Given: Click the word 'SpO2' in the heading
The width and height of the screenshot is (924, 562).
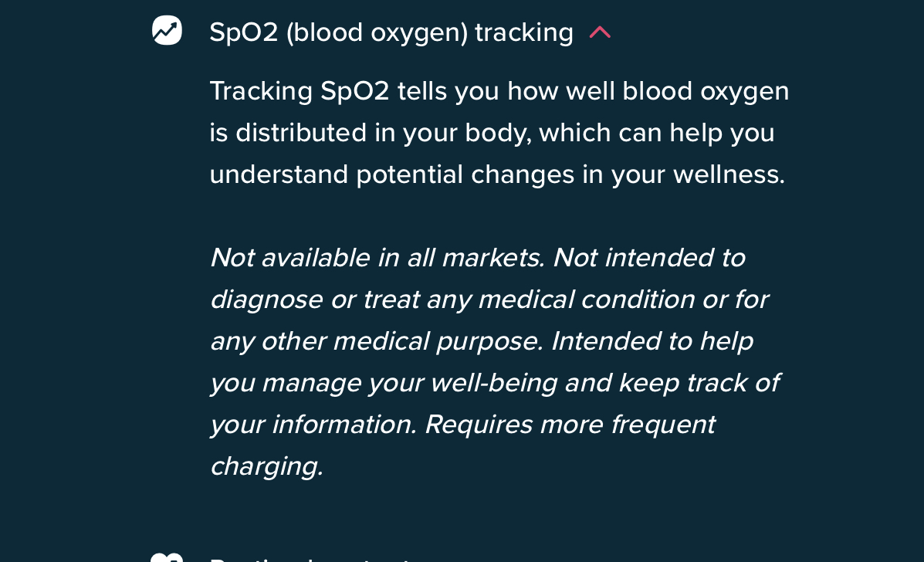Looking at the screenshot, I should click(x=243, y=32).
